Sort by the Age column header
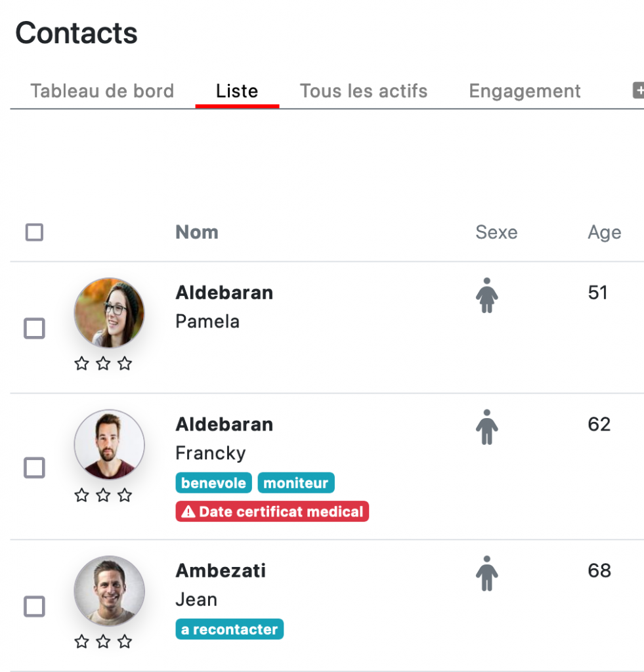This screenshot has height=672, width=644. click(604, 233)
